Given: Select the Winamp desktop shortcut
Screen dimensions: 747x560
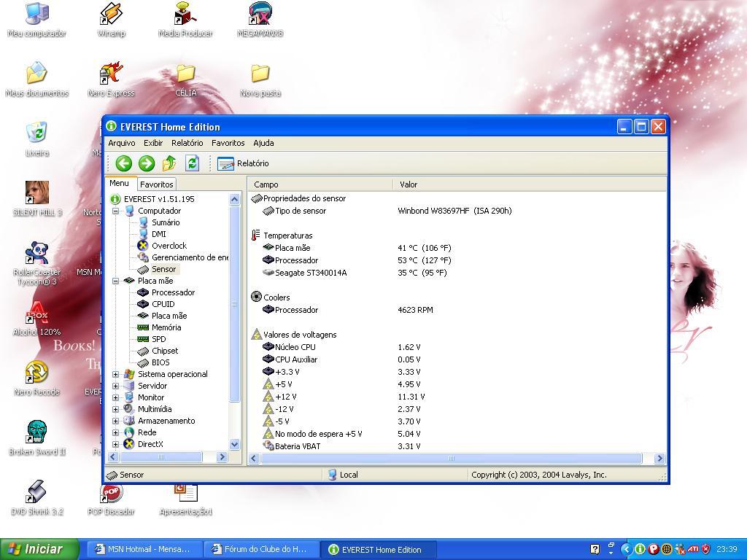Looking at the screenshot, I should [x=111, y=20].
